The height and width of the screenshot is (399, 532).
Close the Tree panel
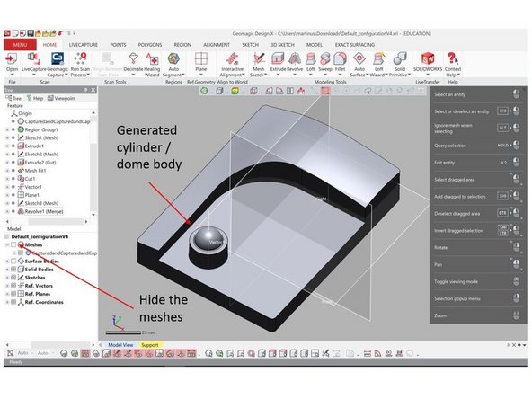click(93, 90)
